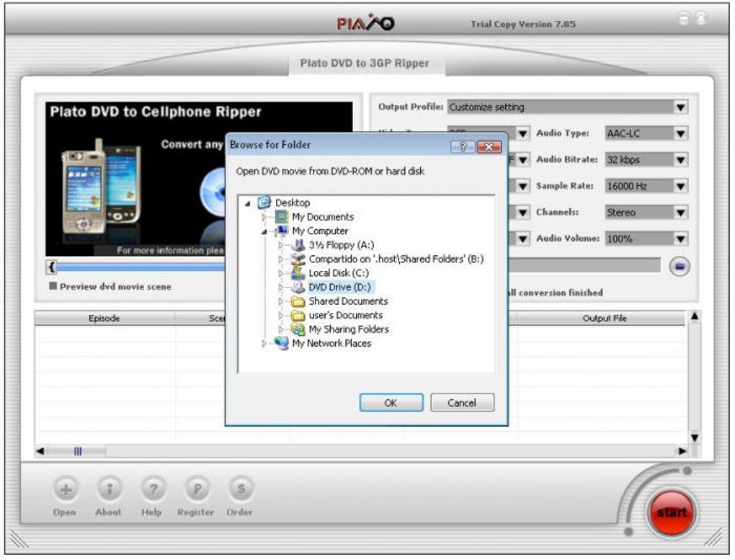Click the round browse output folder icon
Viewport: 735px width, 560px height.
pos(680,267)
